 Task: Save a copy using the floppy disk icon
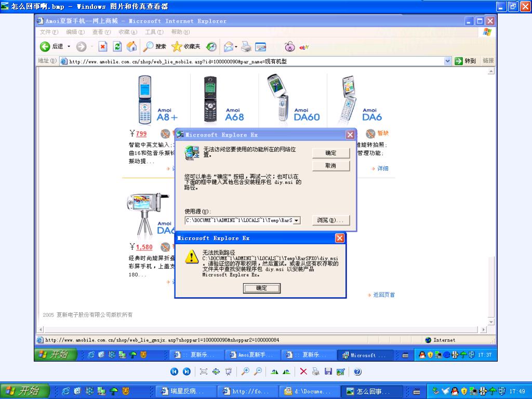click(x=328, y=371)
